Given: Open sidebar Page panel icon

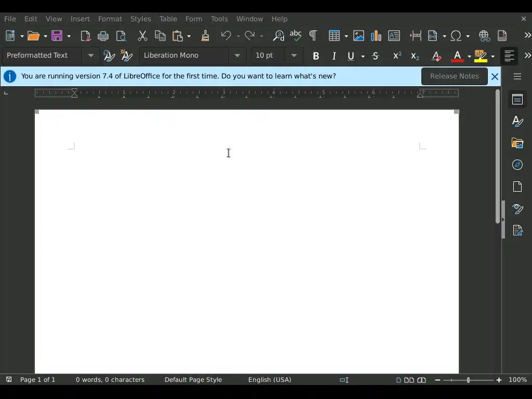Looking at the screenshot, I should pyautogui.click(x=517, y=187).
